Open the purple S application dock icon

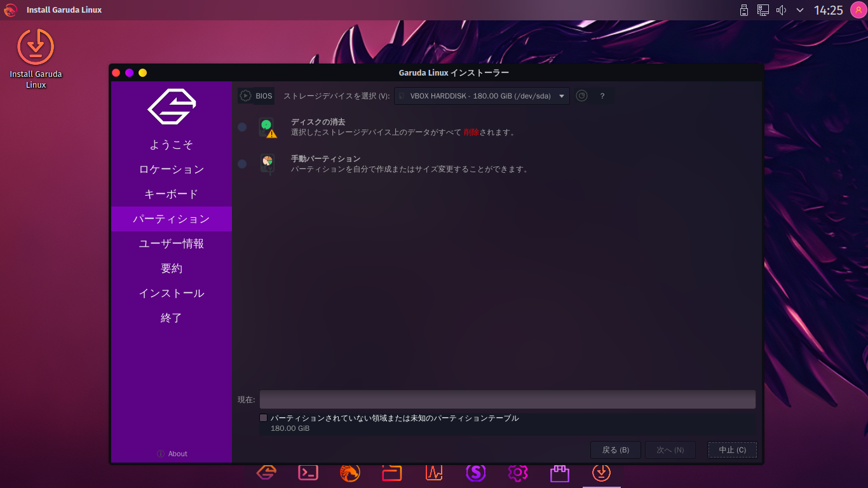point(476,472)
